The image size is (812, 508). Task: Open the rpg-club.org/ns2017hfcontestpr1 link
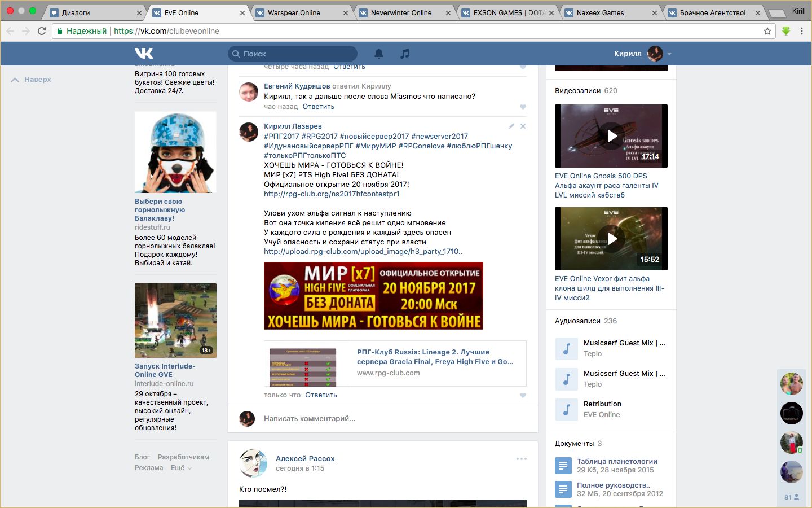click(x=332, y=194)
